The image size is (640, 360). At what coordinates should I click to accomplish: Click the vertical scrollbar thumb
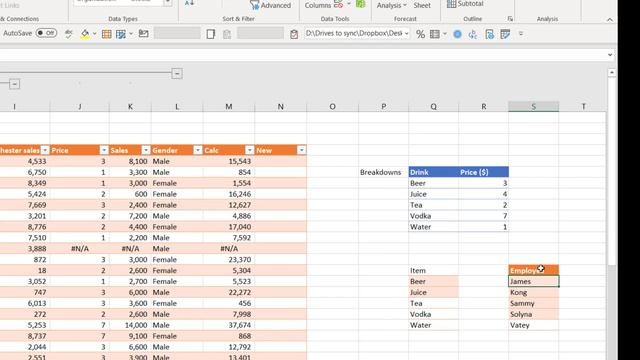tap(611, 171)
